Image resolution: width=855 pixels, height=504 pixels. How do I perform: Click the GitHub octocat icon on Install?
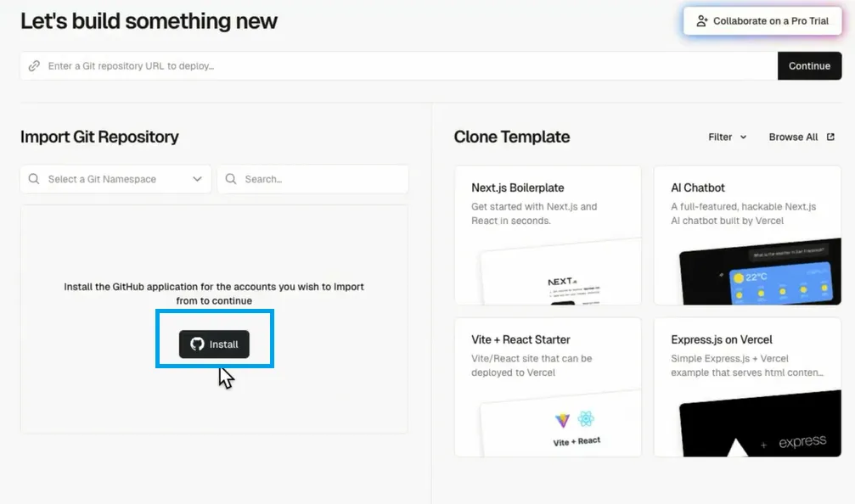coord(197,344)
